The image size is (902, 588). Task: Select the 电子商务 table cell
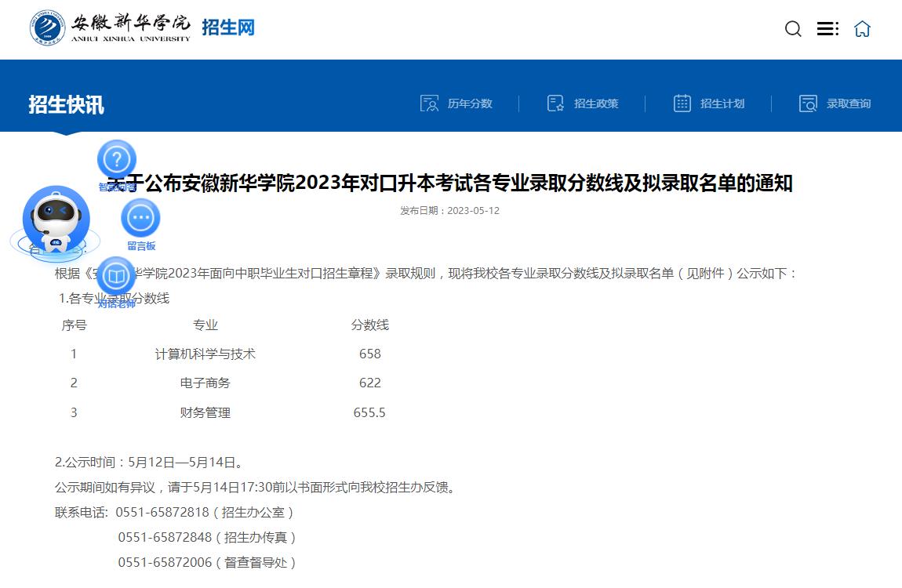tap(205, 383)
